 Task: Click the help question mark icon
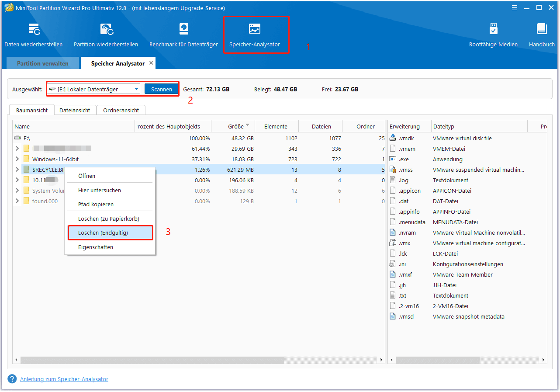(12, 379)
